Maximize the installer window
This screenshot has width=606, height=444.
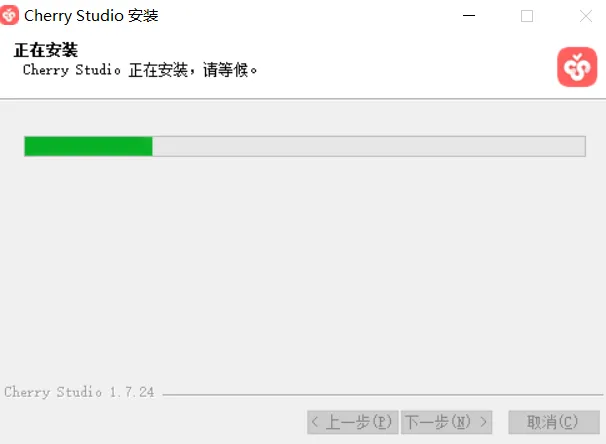click(527, 16)
